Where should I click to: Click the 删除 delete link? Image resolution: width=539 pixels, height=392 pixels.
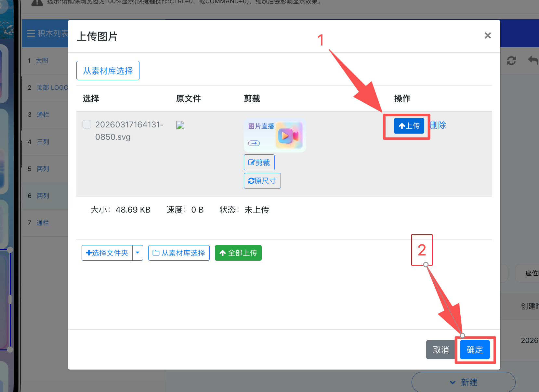click(x=438, y=125)
